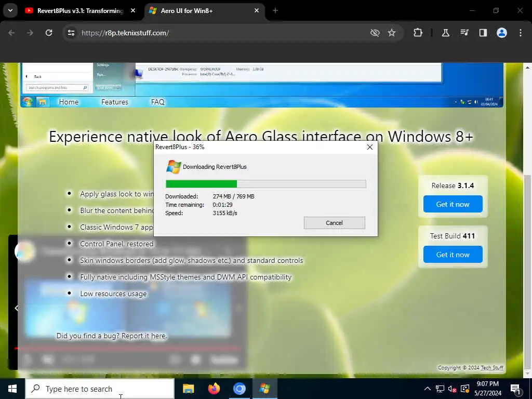Launch Firefox from the taskbar

(x=214, y=389)
